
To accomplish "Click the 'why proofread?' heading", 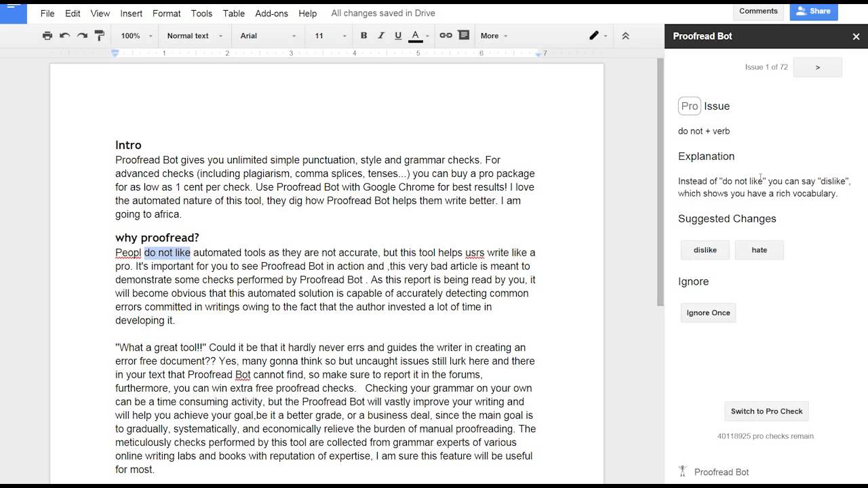I will pos(157,238).
